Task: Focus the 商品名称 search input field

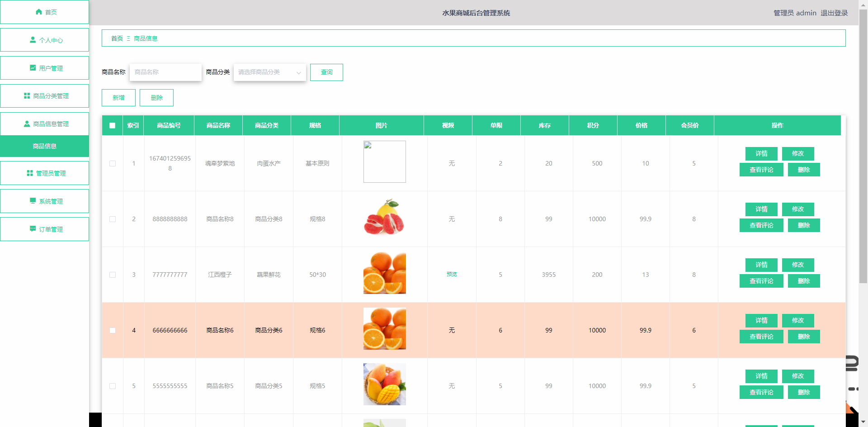Action: click(x=165, y=72)
